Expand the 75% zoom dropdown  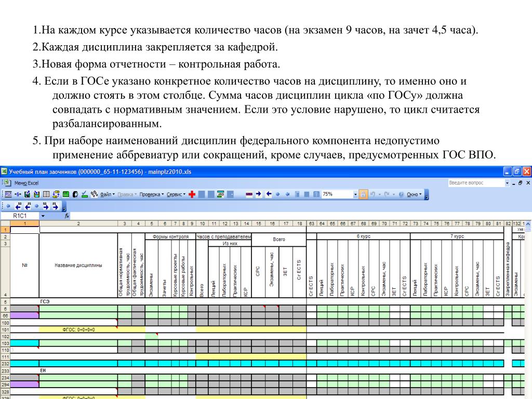click(x=355, y=194)
